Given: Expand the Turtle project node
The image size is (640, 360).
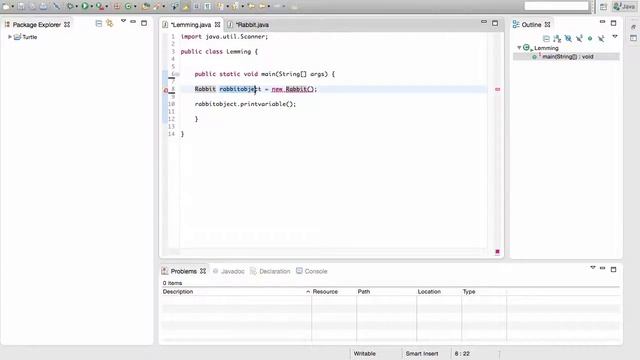Looking at the screenshot, I should pyautogui.click(x=10, y=37).
